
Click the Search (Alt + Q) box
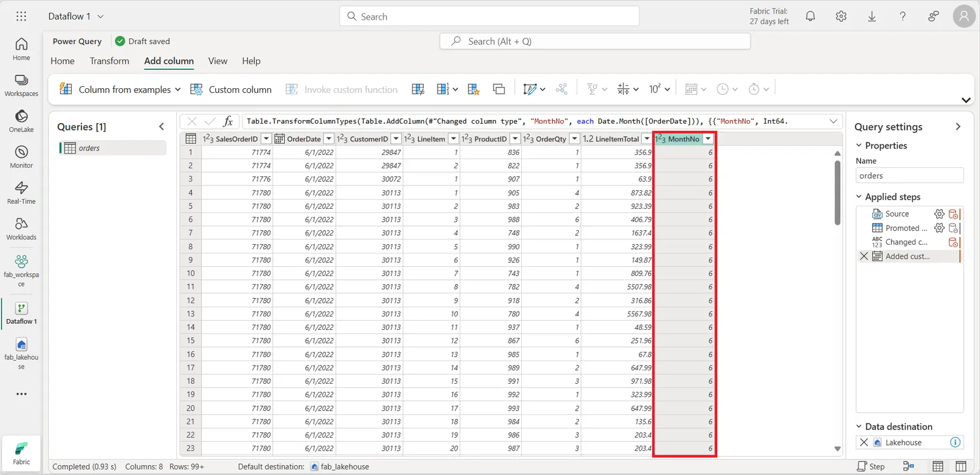click(x=595, y=41)
